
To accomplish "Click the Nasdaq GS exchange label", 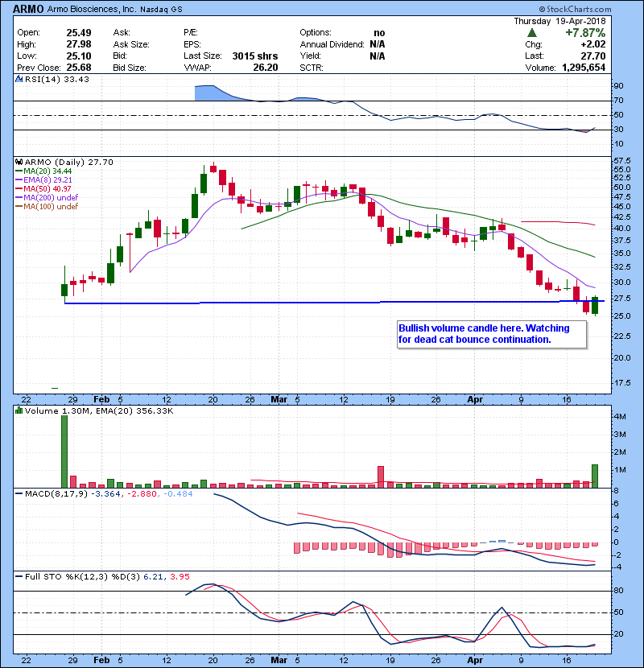I will click(162, 9).
